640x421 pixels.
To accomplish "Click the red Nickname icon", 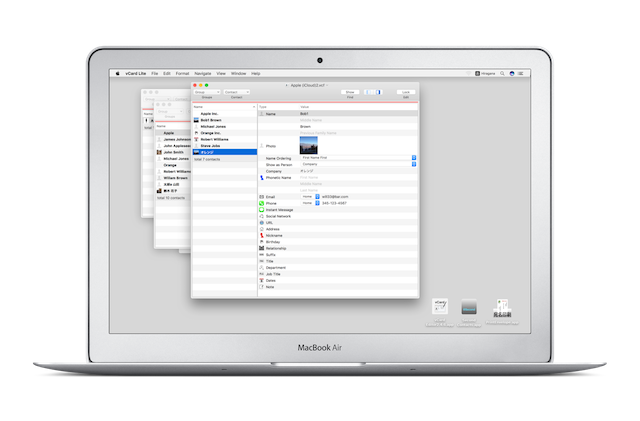I will (x=262, y=236).
